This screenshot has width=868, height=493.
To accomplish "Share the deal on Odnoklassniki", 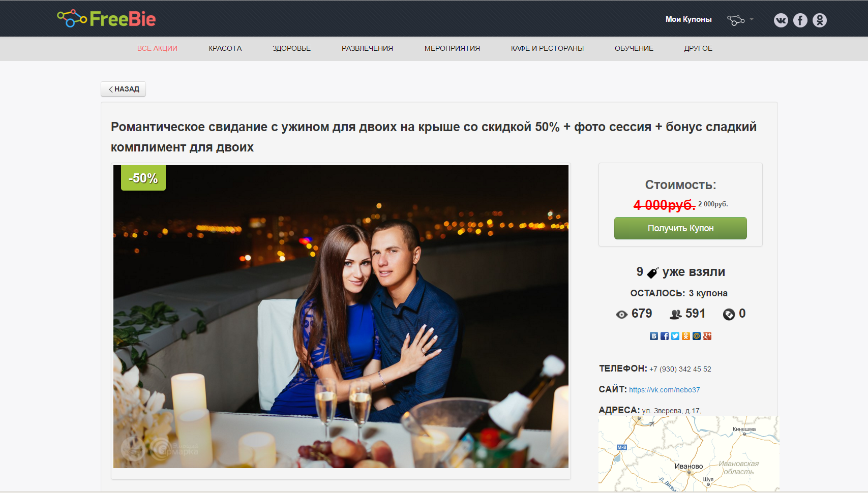I will pos(686,336).
